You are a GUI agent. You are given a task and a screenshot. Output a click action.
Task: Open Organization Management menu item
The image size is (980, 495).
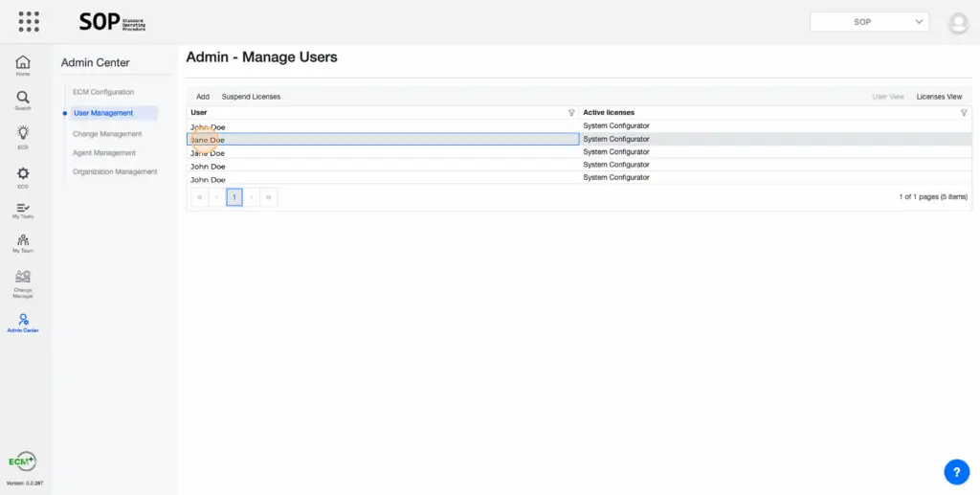(x=115, y=172)
